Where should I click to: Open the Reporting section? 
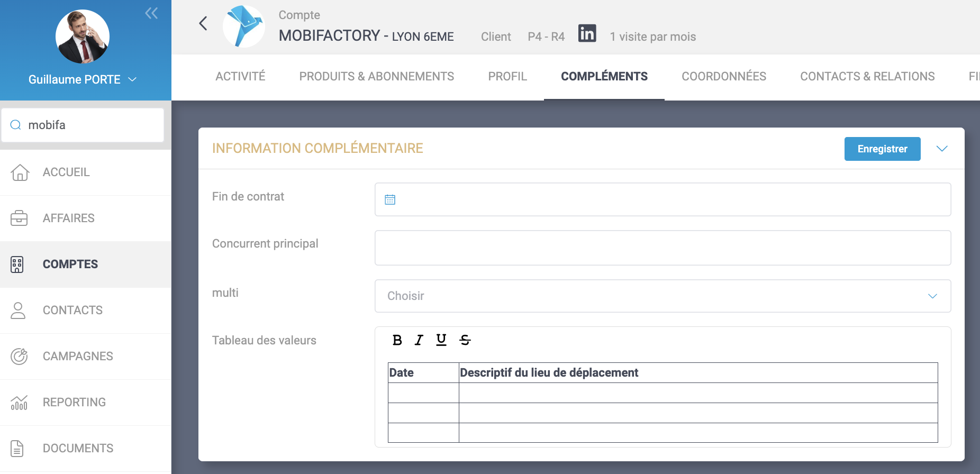point(74,403)
